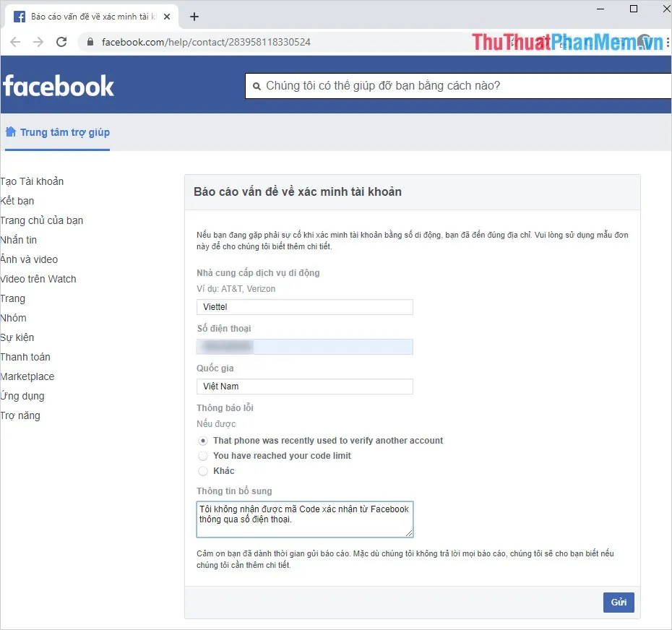Open the Nhắn tin help section
The height and width of the screenshot is (630, 672).
[19, 239]
